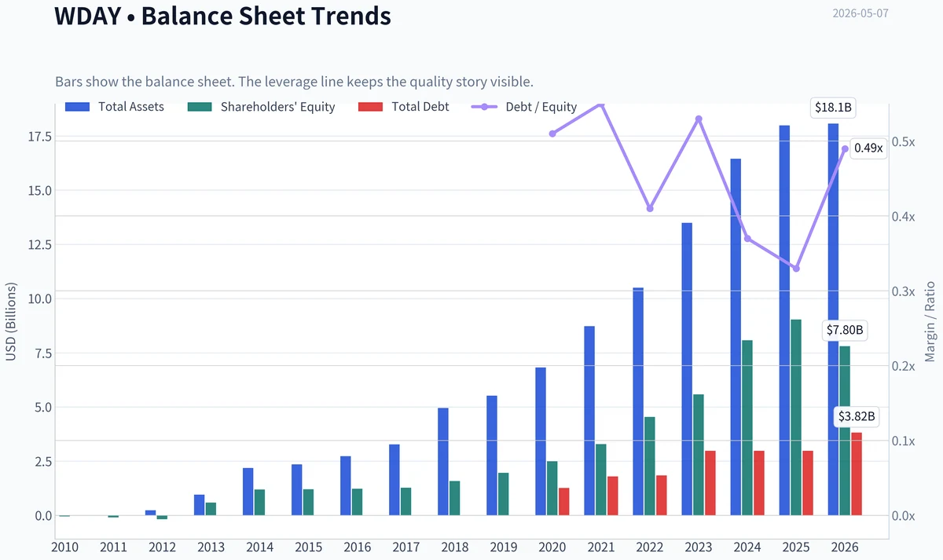Toggle the Debt / Equity legend entry
943x560 pixels.
tap(524, 107)
